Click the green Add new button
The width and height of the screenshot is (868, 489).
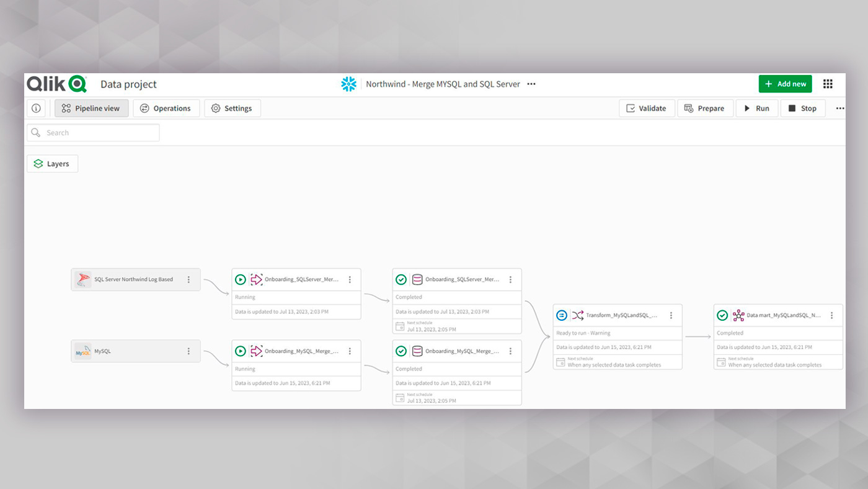tap(785, 83)
